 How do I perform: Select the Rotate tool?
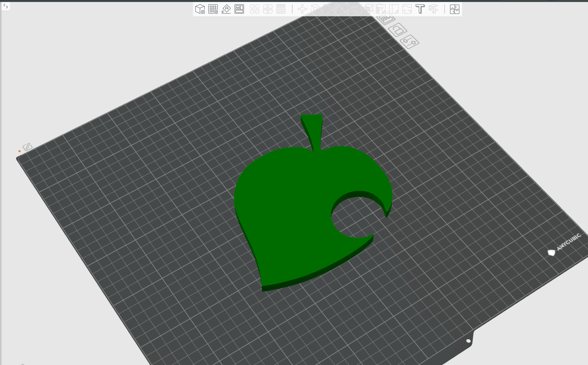[x=315, y=9]
